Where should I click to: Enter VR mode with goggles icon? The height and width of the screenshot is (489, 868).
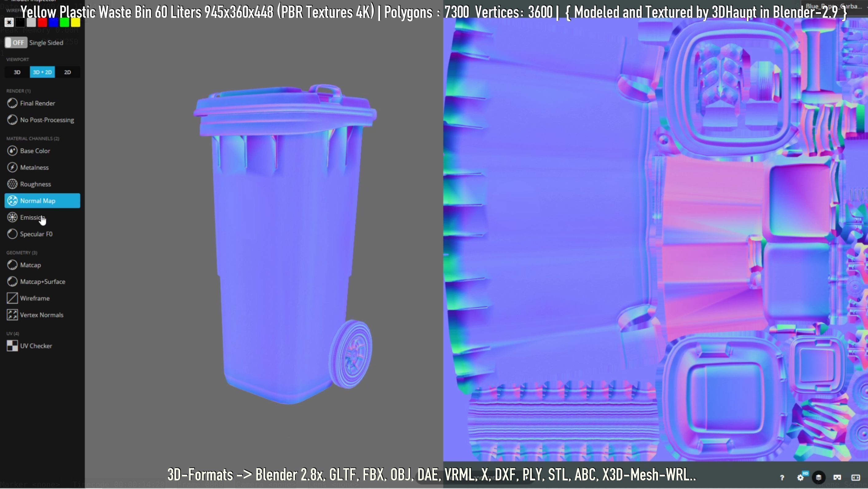click(837, 478)
